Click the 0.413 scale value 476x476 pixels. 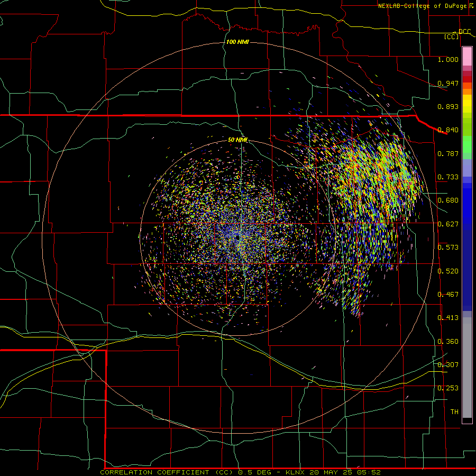pyautogui.click(x=448, y=317)
